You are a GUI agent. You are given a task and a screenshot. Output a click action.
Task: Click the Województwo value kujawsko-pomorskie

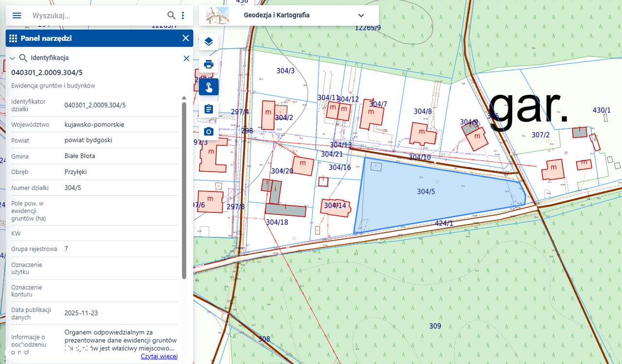94,124
